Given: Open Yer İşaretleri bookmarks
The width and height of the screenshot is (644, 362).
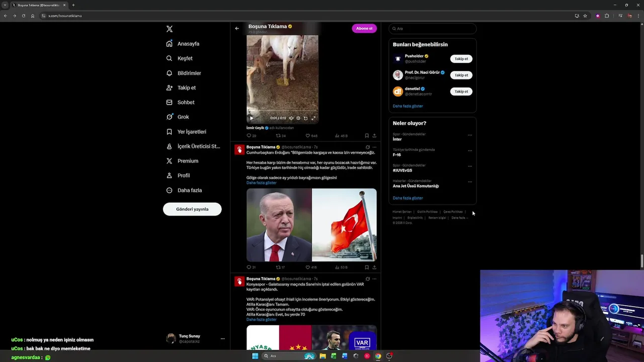Looking at the screenshot, I should click(x=186, y=132).
